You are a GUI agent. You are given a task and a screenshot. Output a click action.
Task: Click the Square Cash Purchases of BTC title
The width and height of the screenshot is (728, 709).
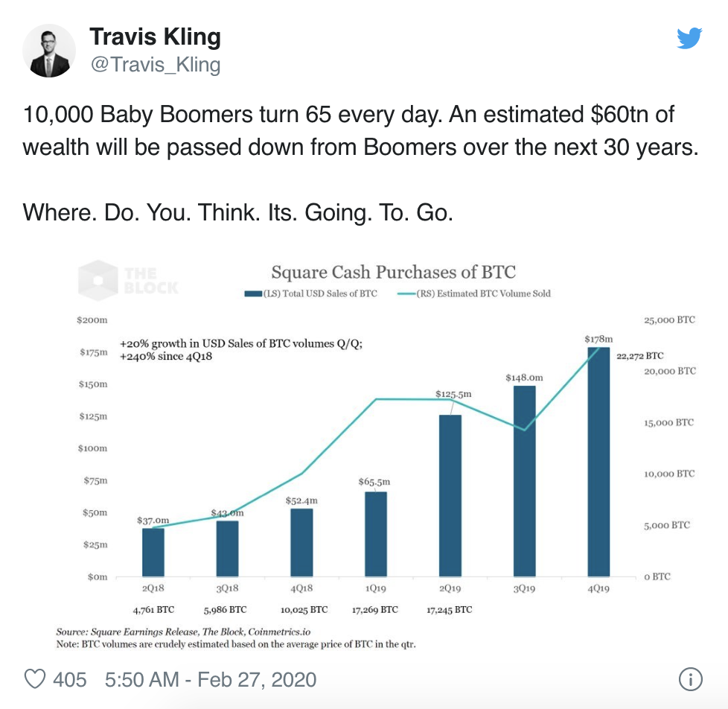tap(393, 272)
